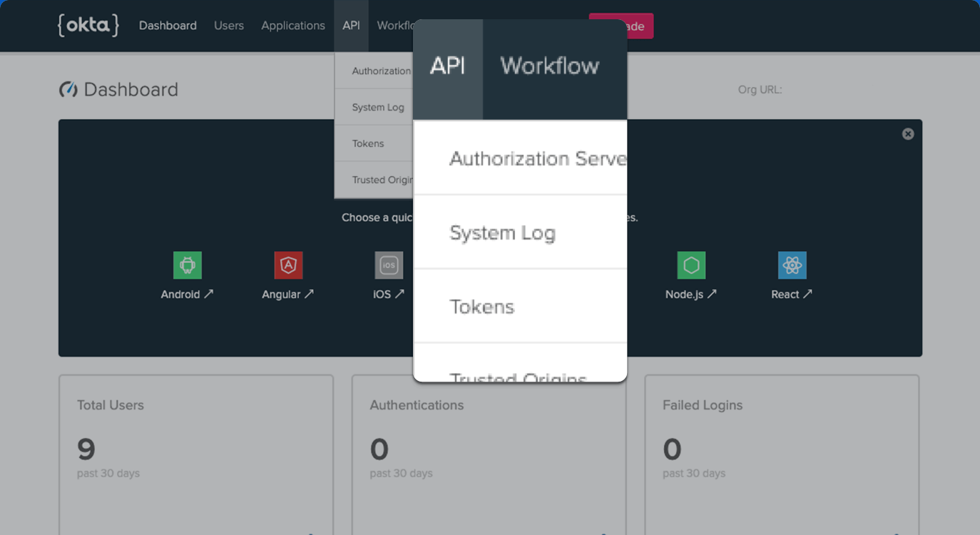Close the quickstart banner
The width and height of the screenshot is (980, 535).
click(908, 133)
